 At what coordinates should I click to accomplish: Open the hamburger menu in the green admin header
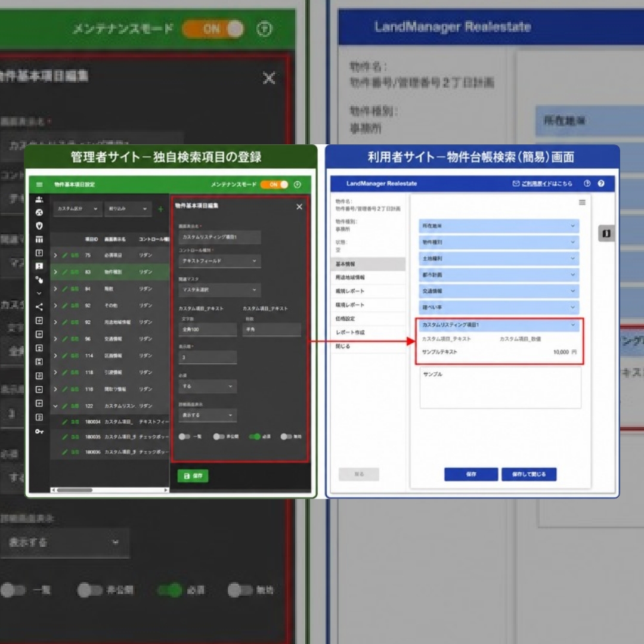click(39, 184)
